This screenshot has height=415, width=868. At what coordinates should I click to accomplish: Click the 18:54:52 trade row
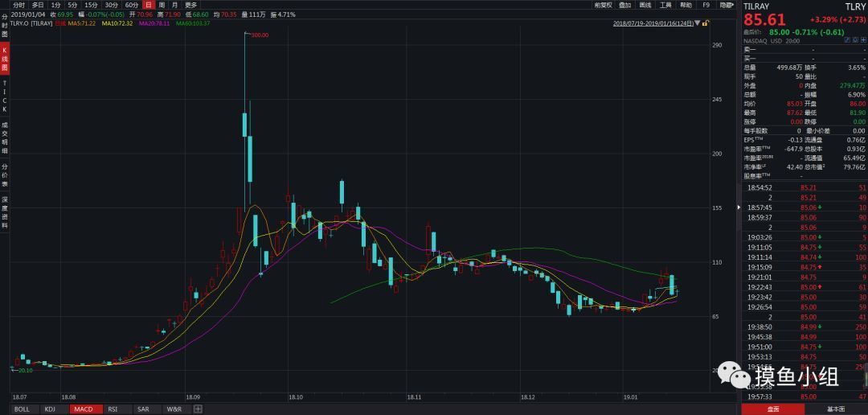coord(805,187)
